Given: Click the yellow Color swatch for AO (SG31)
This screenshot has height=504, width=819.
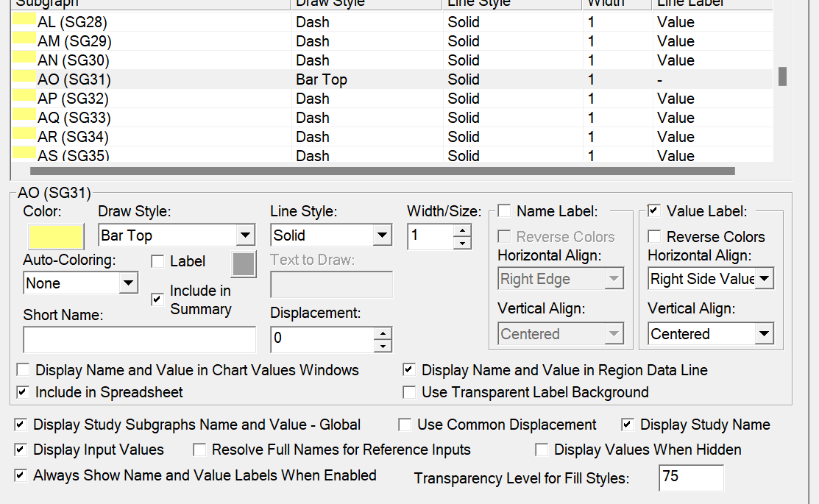Looking at the screenshot, I should (55, 236).
